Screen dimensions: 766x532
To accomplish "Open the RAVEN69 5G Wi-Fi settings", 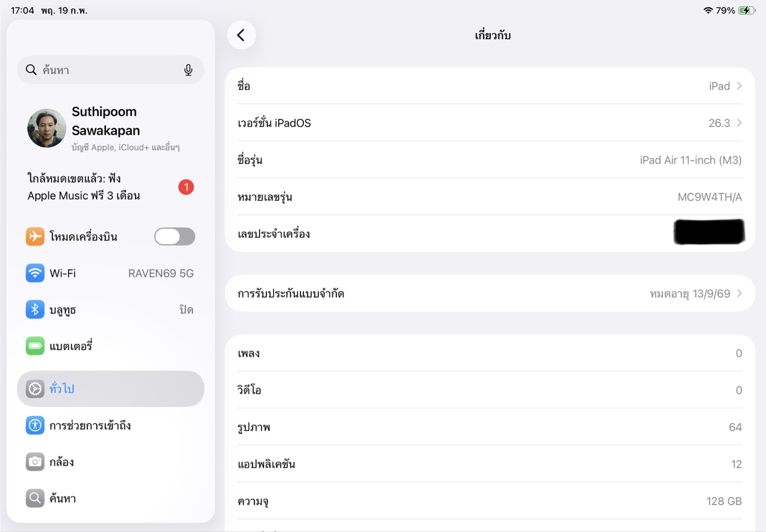I will pos(161,273).
